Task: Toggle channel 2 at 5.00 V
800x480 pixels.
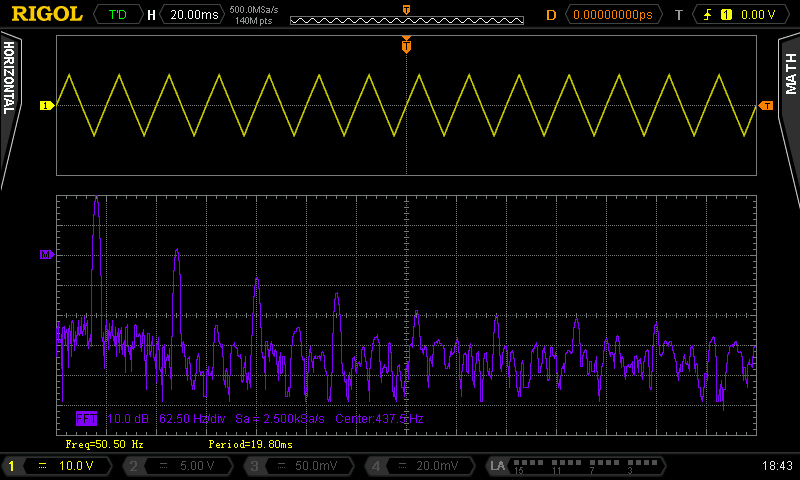Action: tap(178, 465)
